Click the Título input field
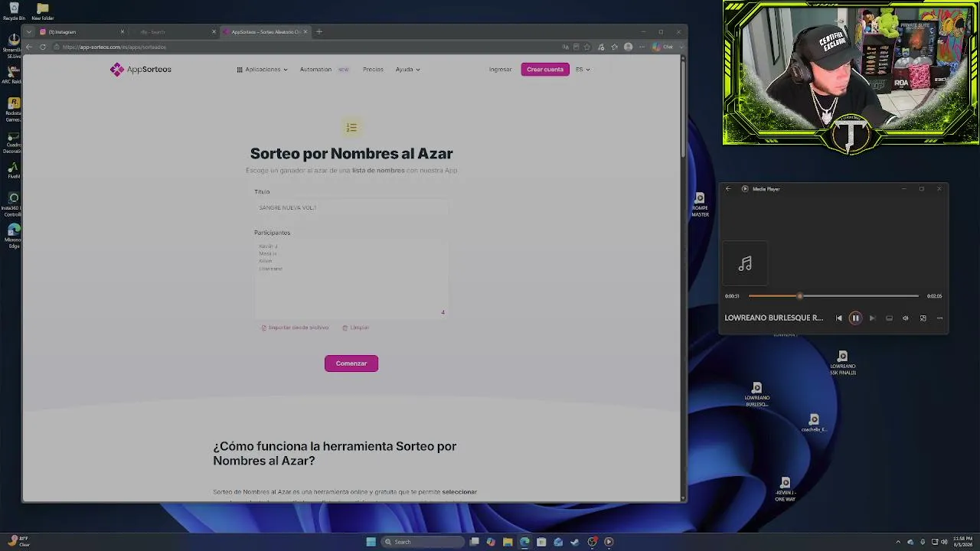Screen dimensions: 980x551 tap(351, 208)
